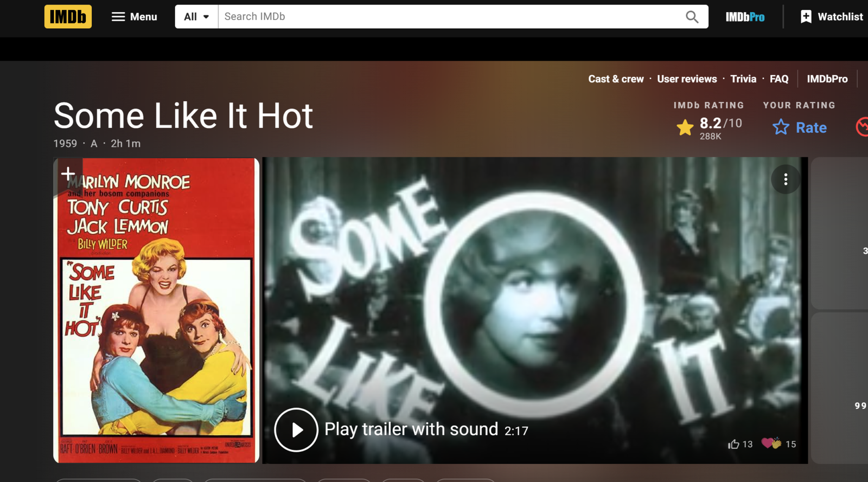Open the hamburger Menu
Screen dimensions: 868x482
[x=134, y=17]
